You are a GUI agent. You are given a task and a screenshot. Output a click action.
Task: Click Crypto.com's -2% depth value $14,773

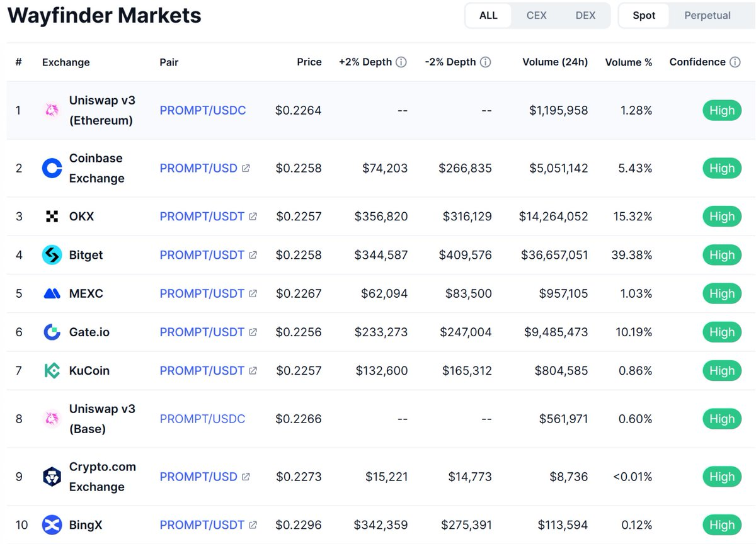click(470, 477)
